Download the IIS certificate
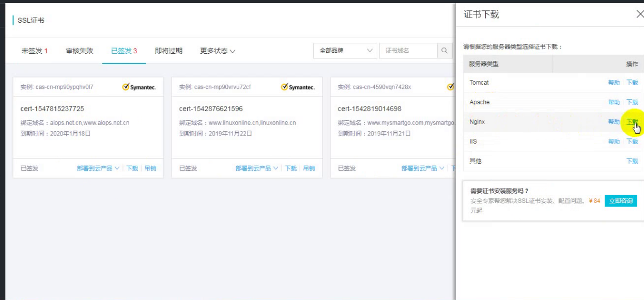Image resolution: width=644 pixels, height=300 pixels. 632,141
